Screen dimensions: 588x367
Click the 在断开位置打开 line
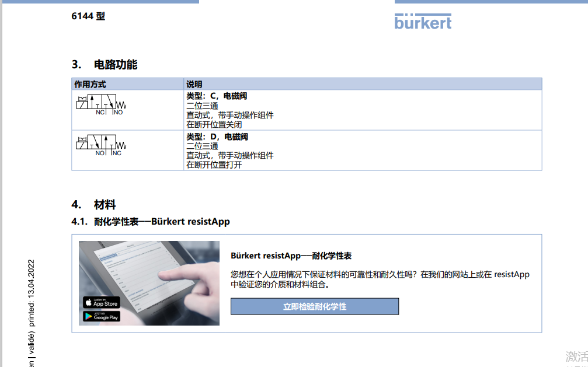tap(214, 165)
